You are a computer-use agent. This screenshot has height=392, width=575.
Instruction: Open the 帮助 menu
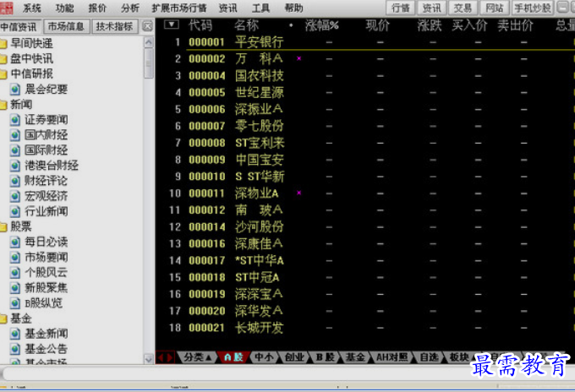293,8
